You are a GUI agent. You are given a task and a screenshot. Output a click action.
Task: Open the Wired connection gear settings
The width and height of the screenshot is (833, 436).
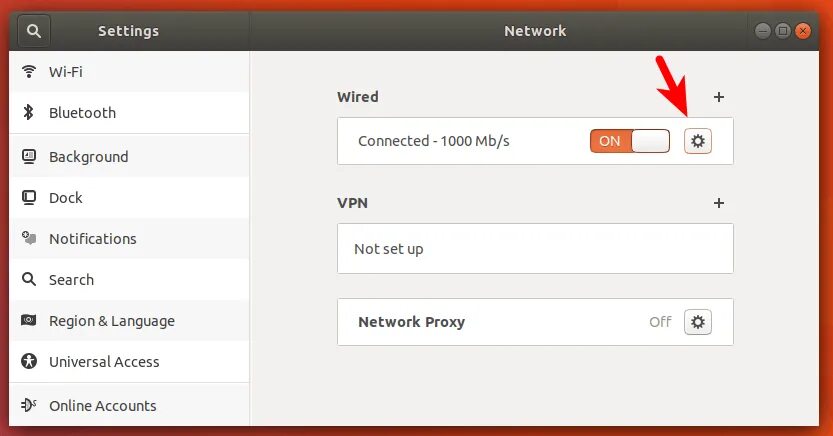pos(698,141)
